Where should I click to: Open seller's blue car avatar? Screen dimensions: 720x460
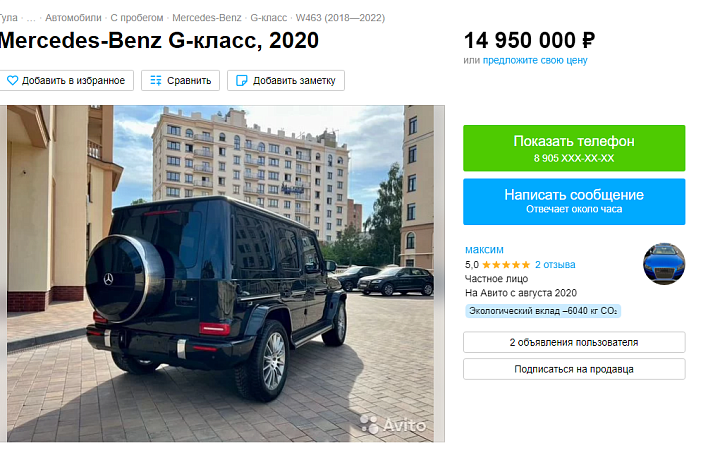(x=664, y=264)
